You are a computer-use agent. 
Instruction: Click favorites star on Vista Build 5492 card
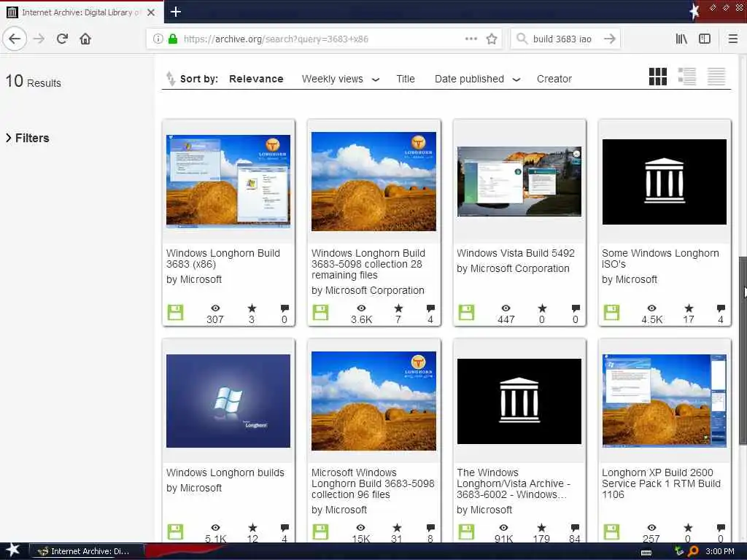point(542,308)
